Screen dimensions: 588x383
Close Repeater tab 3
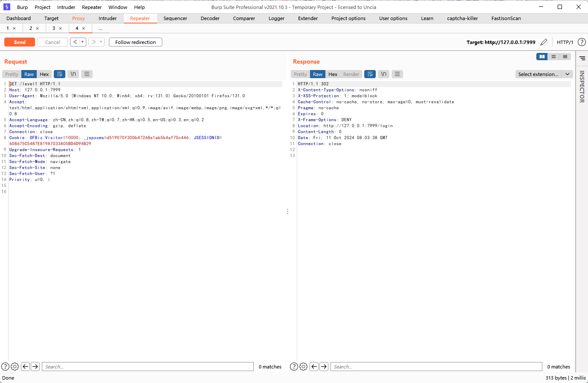(x=61, y=29)
